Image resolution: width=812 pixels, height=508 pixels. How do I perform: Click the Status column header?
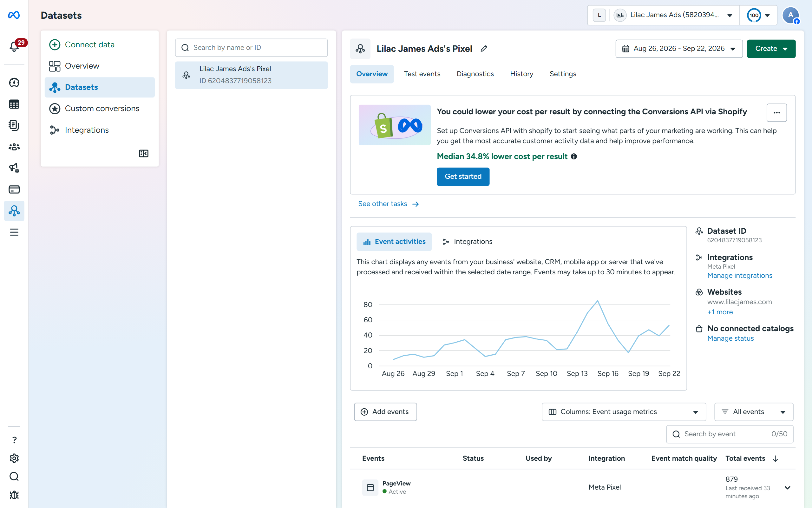[x=473, y=458]
